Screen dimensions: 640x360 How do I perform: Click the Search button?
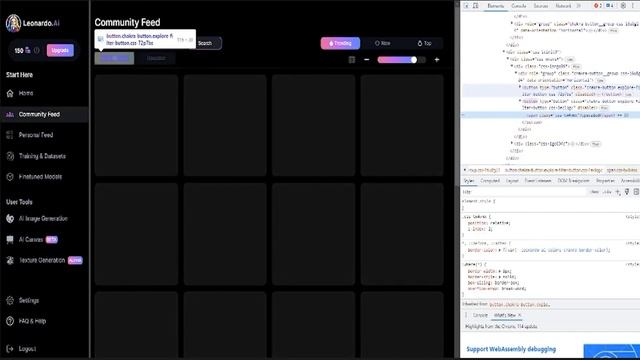(x=209, y=43)
